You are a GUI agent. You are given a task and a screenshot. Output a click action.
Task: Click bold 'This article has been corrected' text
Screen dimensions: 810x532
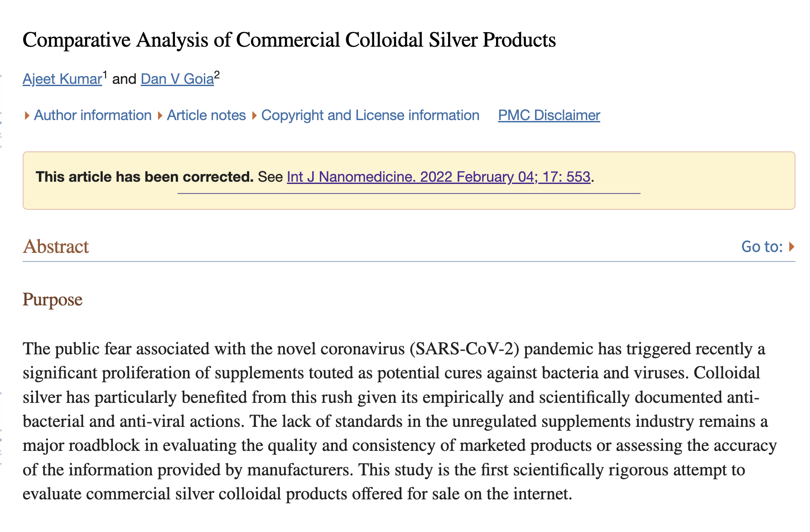coord(145,177)
